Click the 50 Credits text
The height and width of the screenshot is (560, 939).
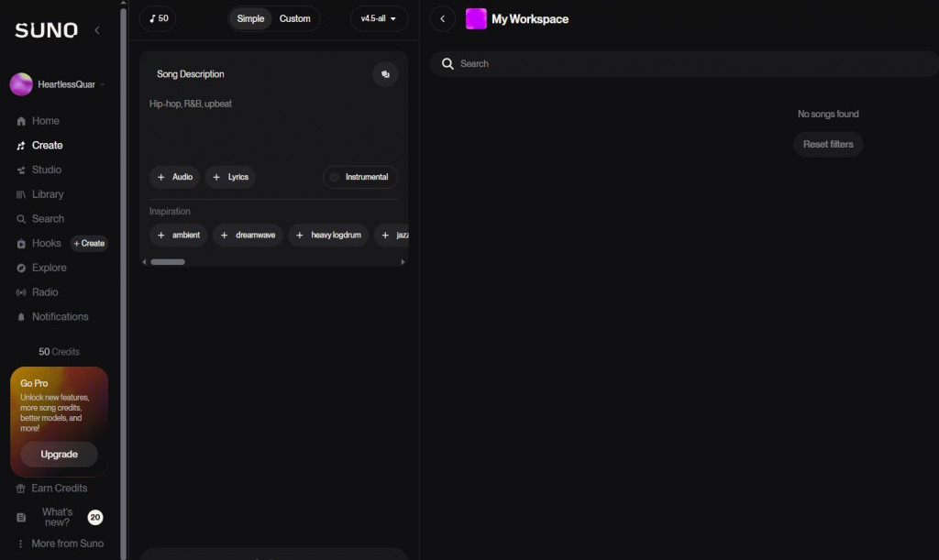59,352
